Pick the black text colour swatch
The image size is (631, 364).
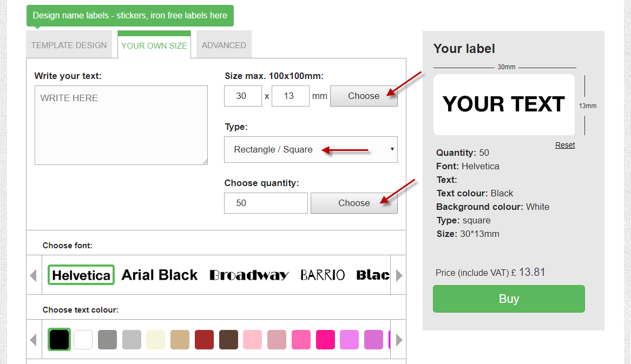click(x=59, y=340)
